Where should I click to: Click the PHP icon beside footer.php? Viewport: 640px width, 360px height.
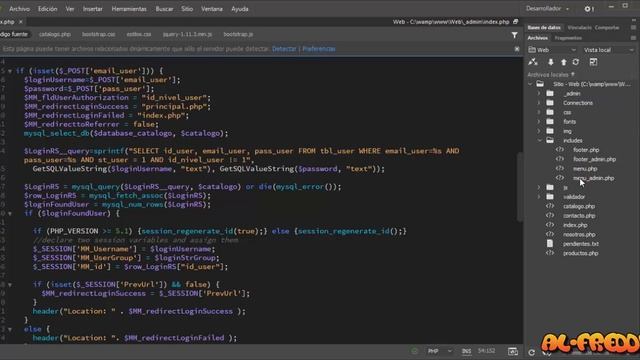(560, 150)
